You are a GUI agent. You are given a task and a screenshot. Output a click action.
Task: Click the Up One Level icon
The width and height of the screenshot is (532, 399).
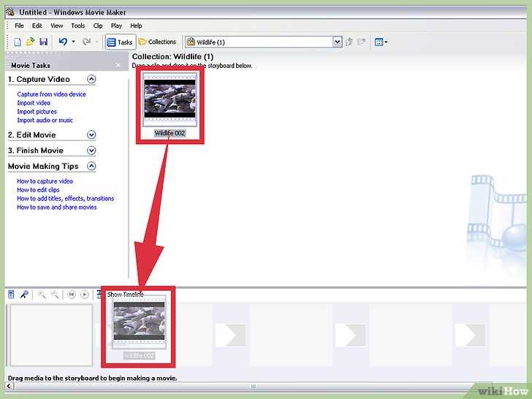tap(349, 42)
